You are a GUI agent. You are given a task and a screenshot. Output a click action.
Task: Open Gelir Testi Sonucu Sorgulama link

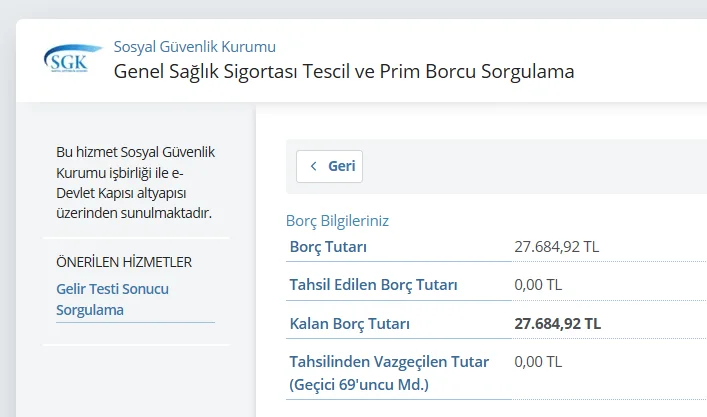[112, 299]
